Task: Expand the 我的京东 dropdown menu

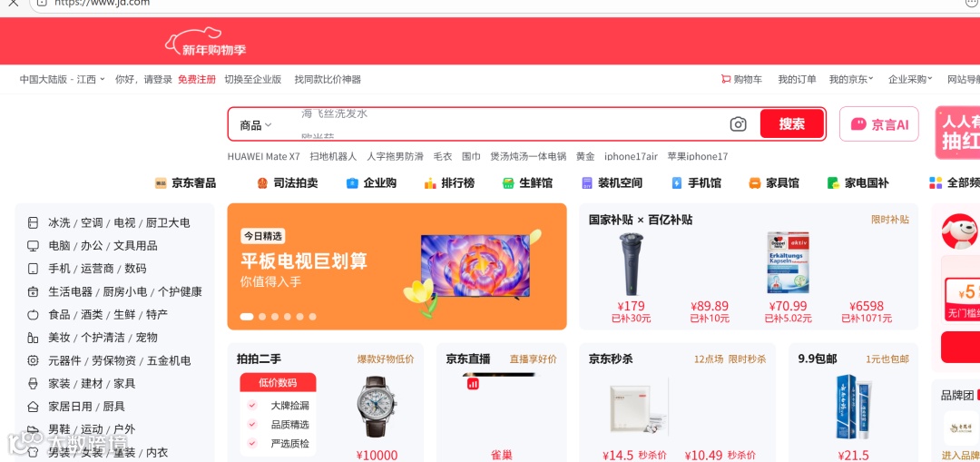Action: coord(850,79)
